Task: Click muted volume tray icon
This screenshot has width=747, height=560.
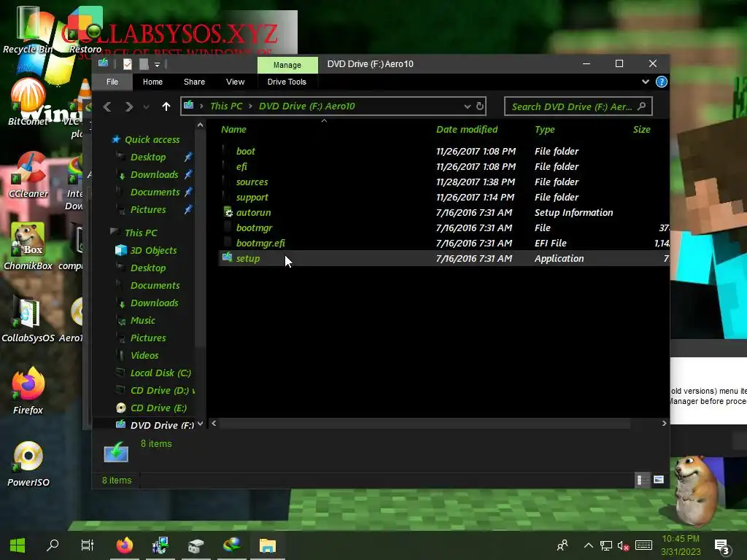Action: [623, 545]
